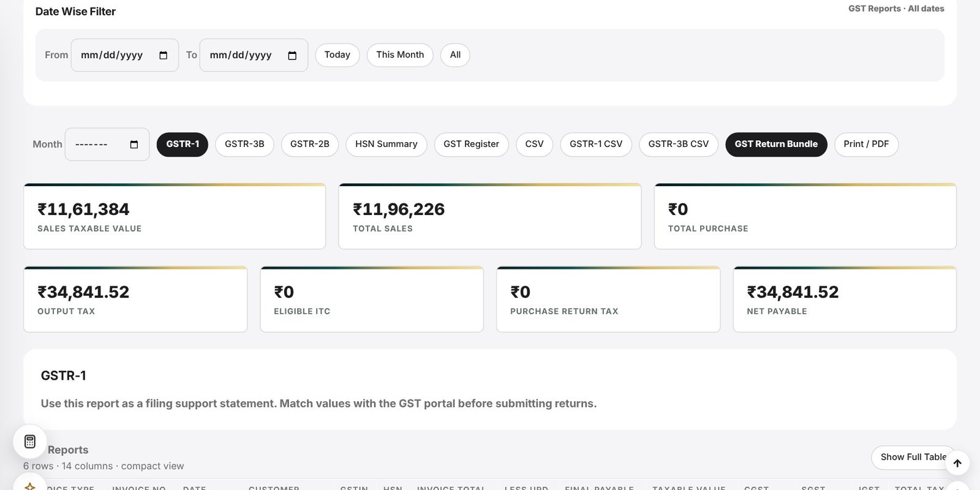Click the scroll-to-top arrow button
Screen dimensions: 980x490
tap(957, 463)
